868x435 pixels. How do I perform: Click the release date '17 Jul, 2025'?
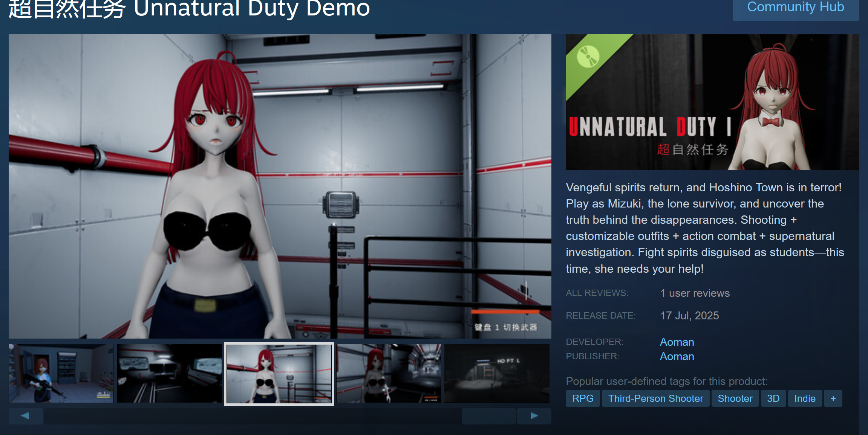(x=690, y=316)
